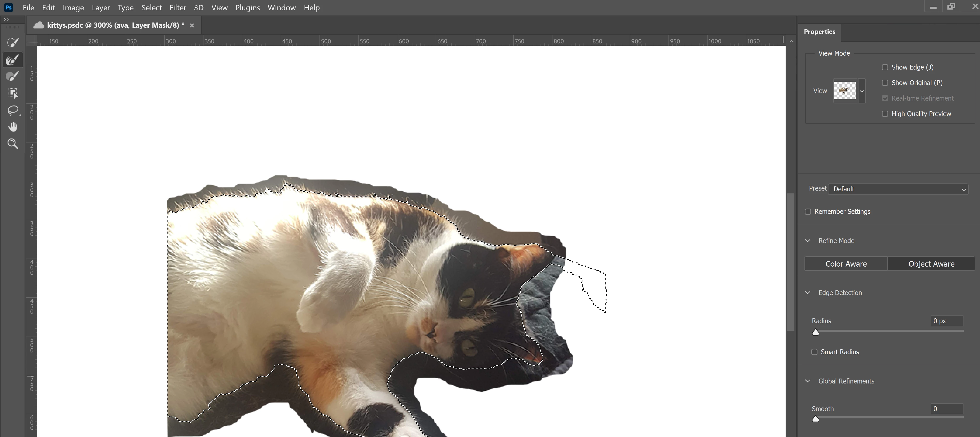Click the cloud document icon in tab
The image size is (980, 437).
(x=39, y=25)
